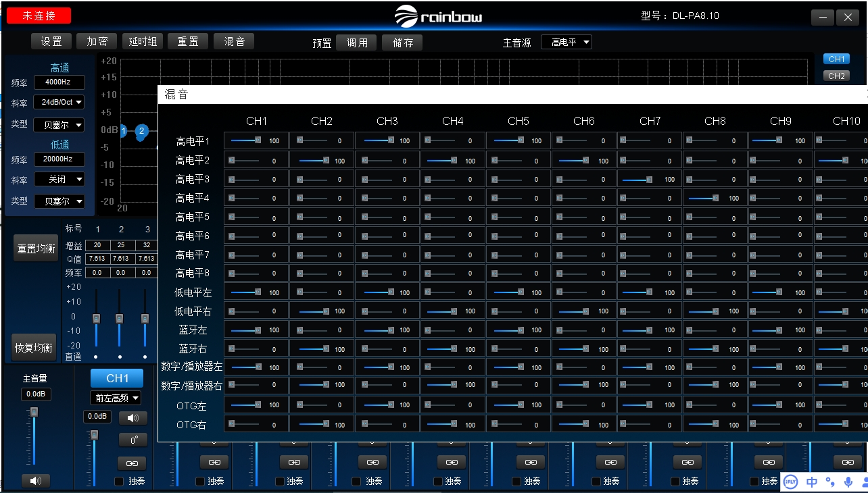This screenshot has width=868, height=493.
Task: Open the 主音源 高电平 dropdown
Action: pyautogui.click(x=566, y=43)
